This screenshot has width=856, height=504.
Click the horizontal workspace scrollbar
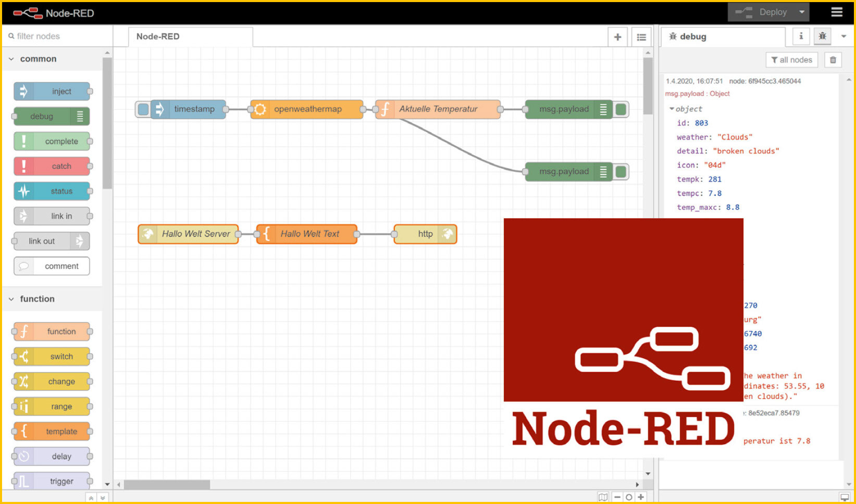pyautogui.click(x=167, y=484)
